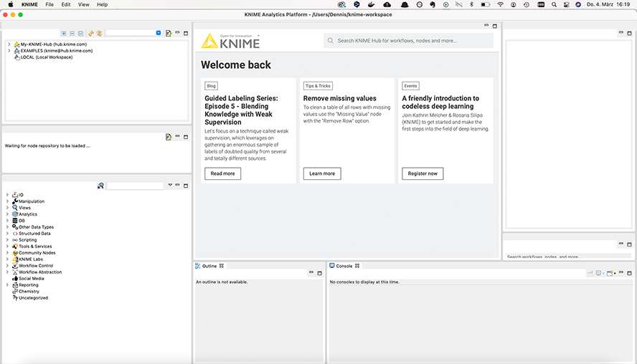This screenshot has height=364, width=637.
Task: Switch to the Outline tab
Action: tap(209, 266)
